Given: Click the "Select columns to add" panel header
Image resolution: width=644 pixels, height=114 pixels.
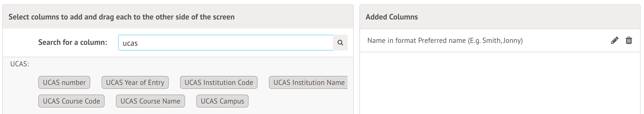Looking at the screenshot, I should point(121,17).
